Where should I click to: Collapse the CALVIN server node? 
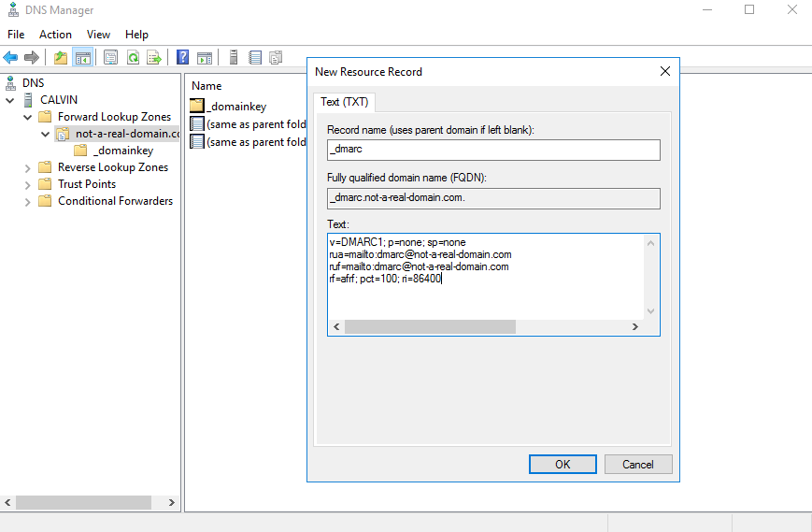coord(10,100)
